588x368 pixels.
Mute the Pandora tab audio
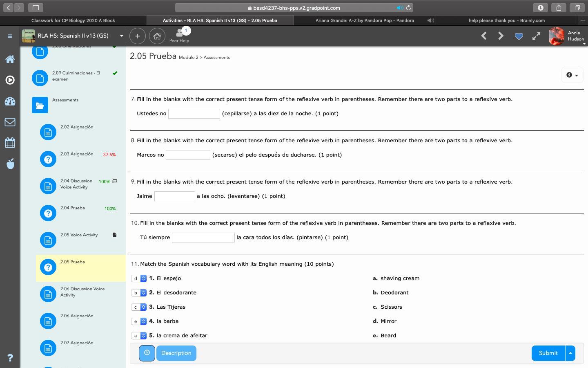430,20
